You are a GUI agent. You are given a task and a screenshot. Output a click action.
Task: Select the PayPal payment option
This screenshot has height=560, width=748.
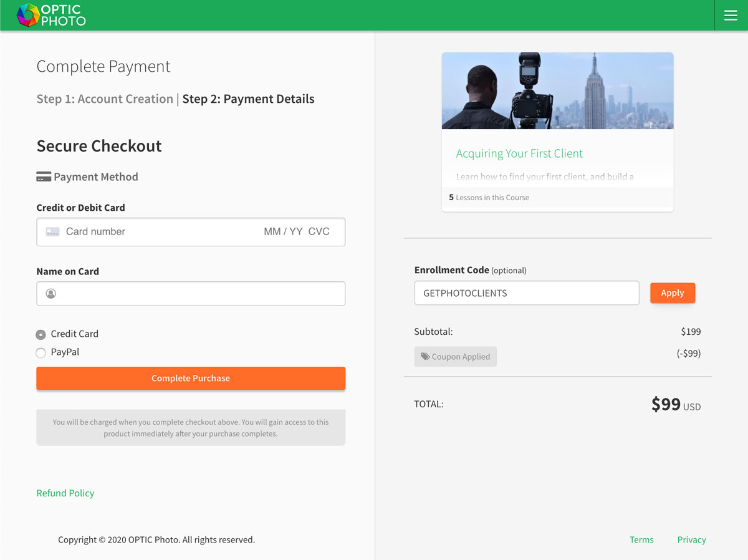41,353
